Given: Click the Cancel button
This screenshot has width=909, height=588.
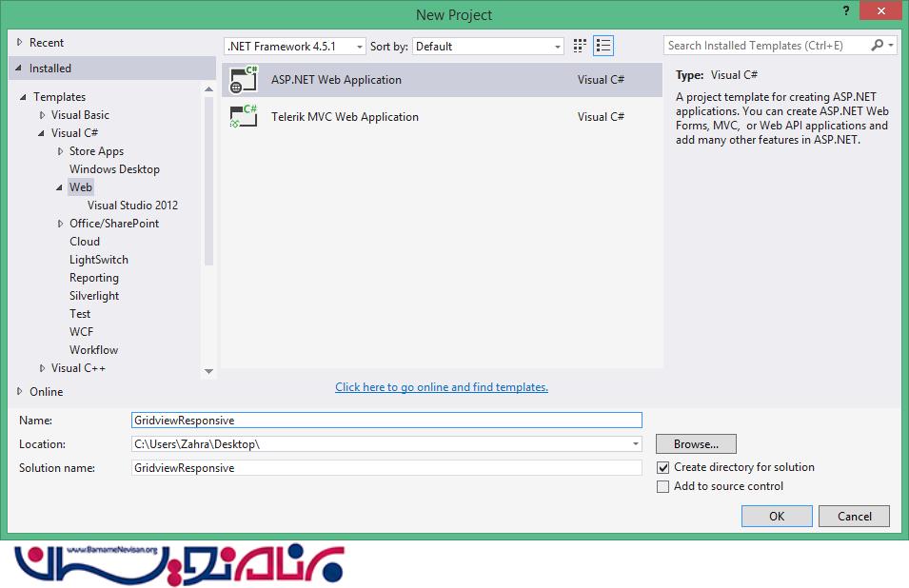Looking at the screenshot, I should click(854, 517).
